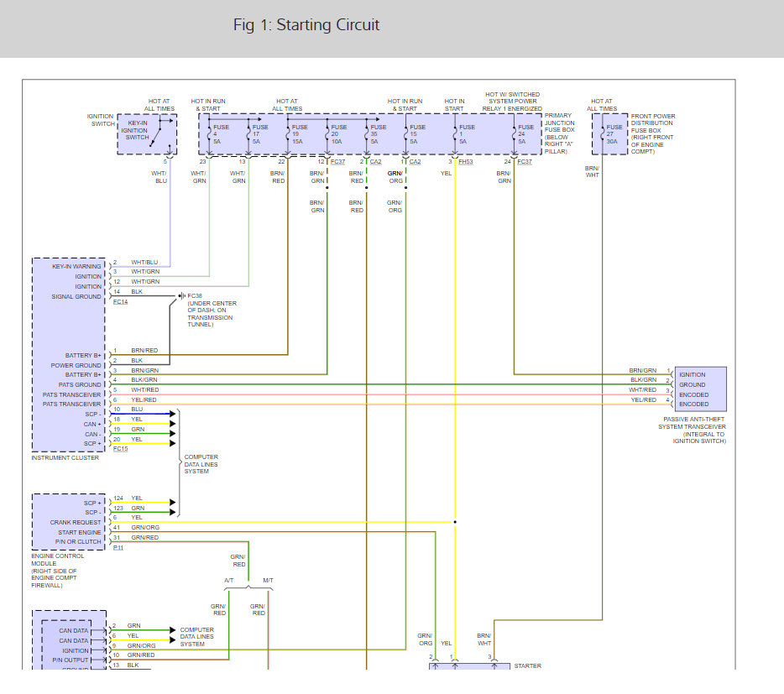Select the STARTER label
This screenshot has width=784, height=694.
click(x=527, y=666)
